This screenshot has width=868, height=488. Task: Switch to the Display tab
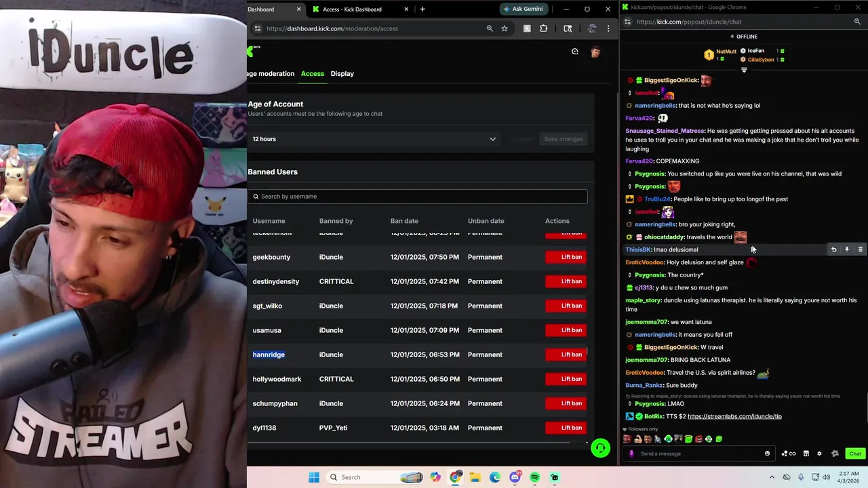(x=342, y=73)
